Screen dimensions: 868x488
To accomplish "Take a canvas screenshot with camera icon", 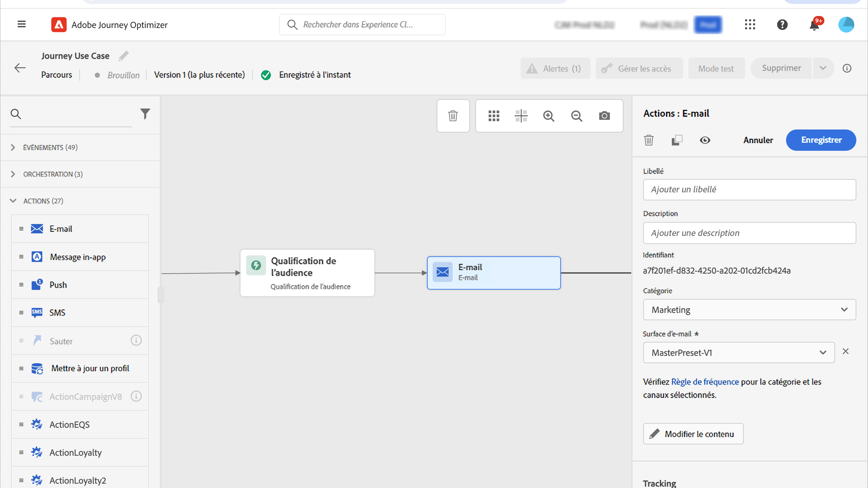I will pos(604,116).
